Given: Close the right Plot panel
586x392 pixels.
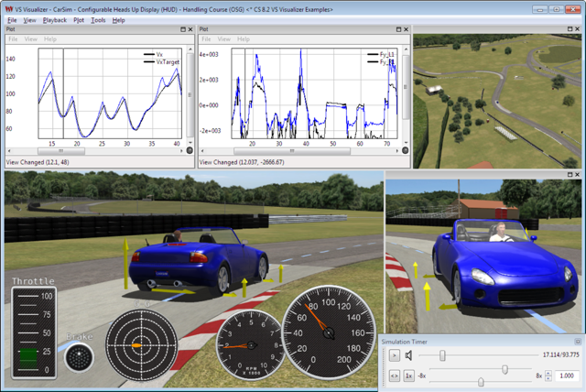Looking at the screenshot, I should [407, 29].
